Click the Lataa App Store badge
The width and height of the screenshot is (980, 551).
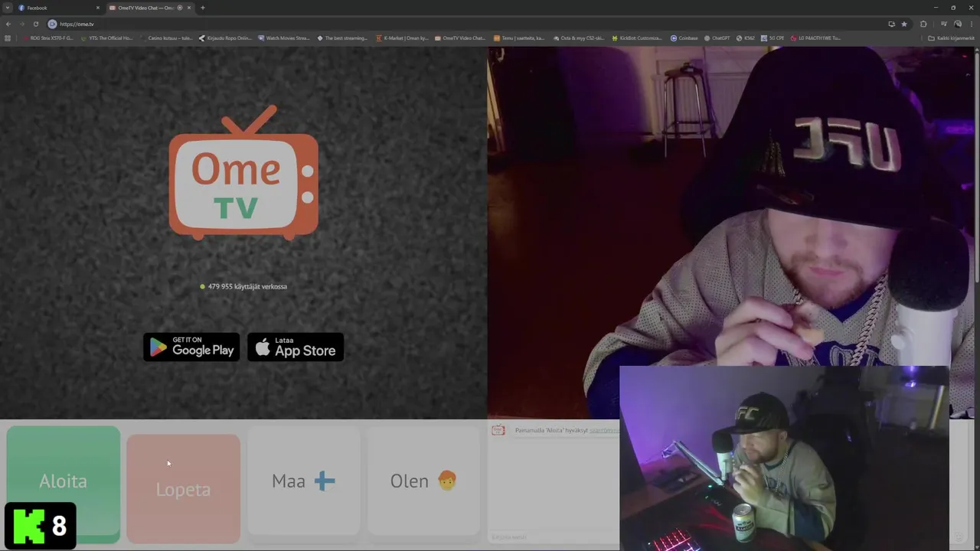tap(296, 347)
